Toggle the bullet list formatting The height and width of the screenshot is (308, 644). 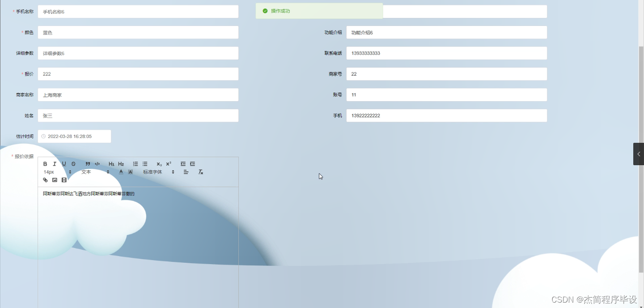click(x=145, y=163)
